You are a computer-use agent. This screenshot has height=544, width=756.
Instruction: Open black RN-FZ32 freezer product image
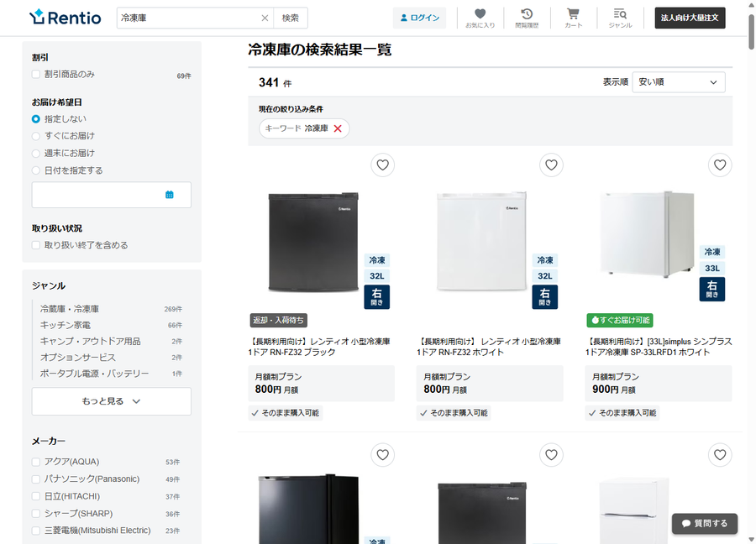coord(313,243)
